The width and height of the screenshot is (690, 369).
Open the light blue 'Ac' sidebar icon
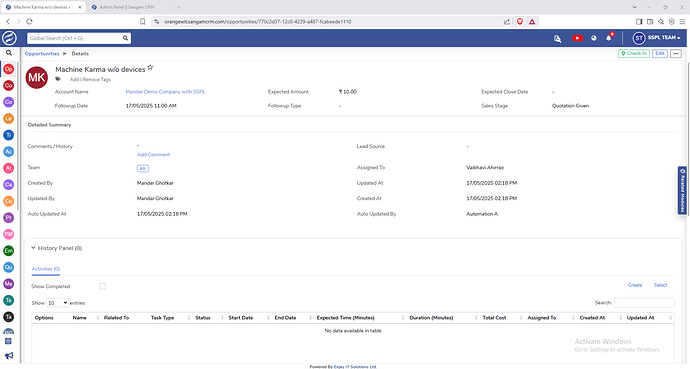[8, 151]
